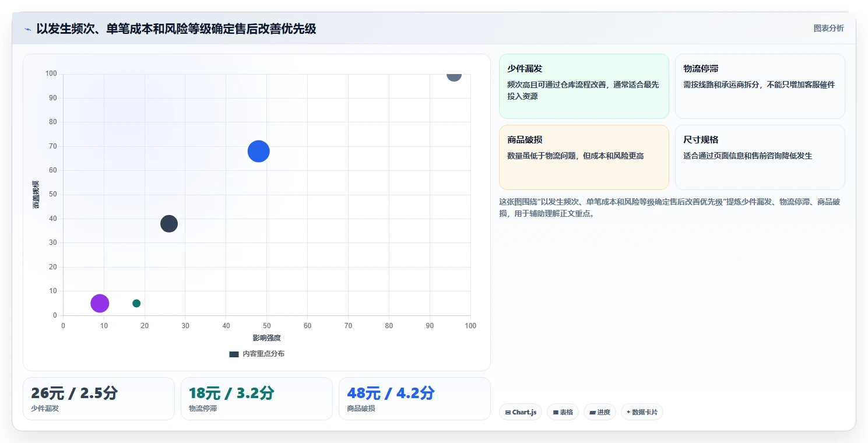Open the 少件漏发 green card
The width and height of the screenshot is (868, 443).
(x=584, y=86)
